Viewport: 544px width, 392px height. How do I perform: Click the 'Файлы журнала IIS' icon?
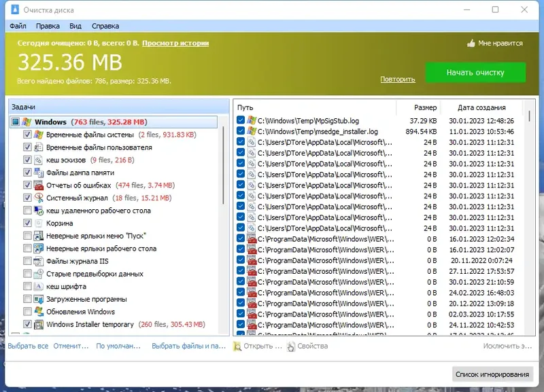[x=39, y=261]
